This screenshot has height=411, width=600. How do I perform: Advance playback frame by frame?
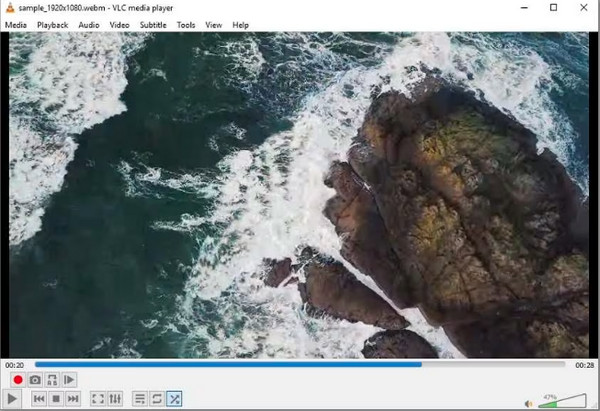click(69, 380)
